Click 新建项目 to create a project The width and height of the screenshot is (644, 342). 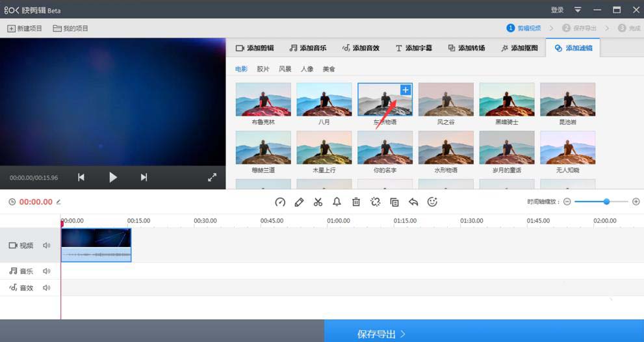(x=25, y=29)
